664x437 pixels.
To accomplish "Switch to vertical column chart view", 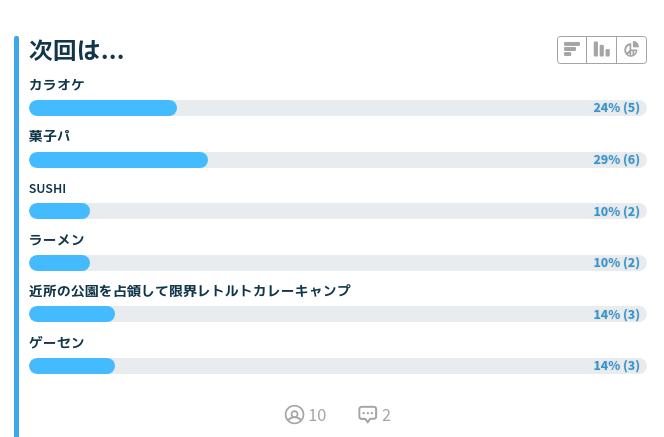I will [601, 50].
